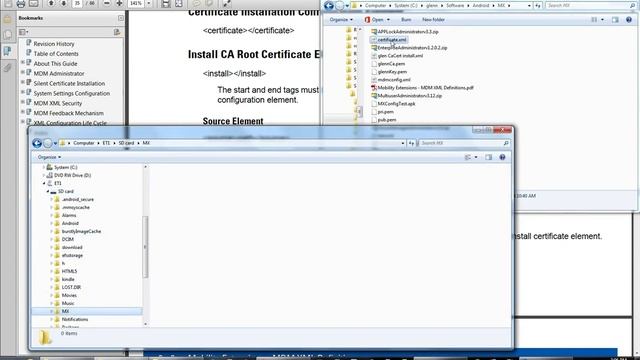Click the Search MX box in front Explorer window
This screenshot has width=640, height=360.
[464, 143]
